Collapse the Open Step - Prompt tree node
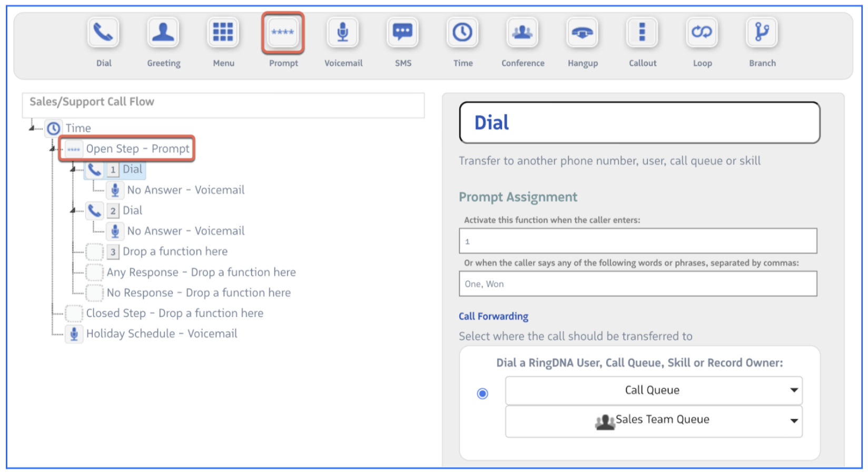 tap(53, 149)
